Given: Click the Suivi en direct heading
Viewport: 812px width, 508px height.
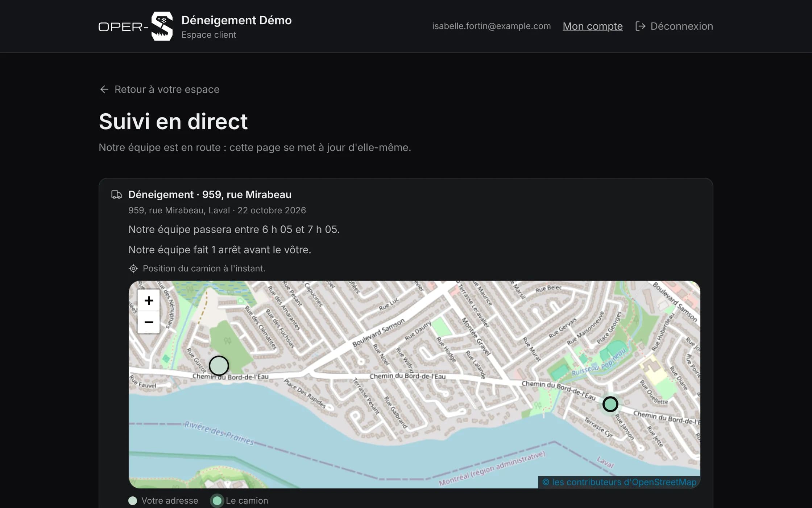Looking at the screenshot, I should click(x=173, y=121).
